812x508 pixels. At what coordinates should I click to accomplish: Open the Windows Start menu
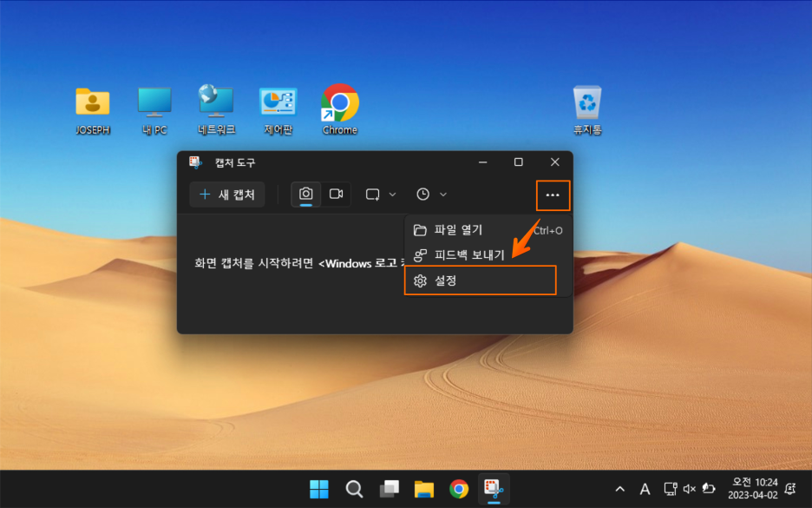(319, 489)
